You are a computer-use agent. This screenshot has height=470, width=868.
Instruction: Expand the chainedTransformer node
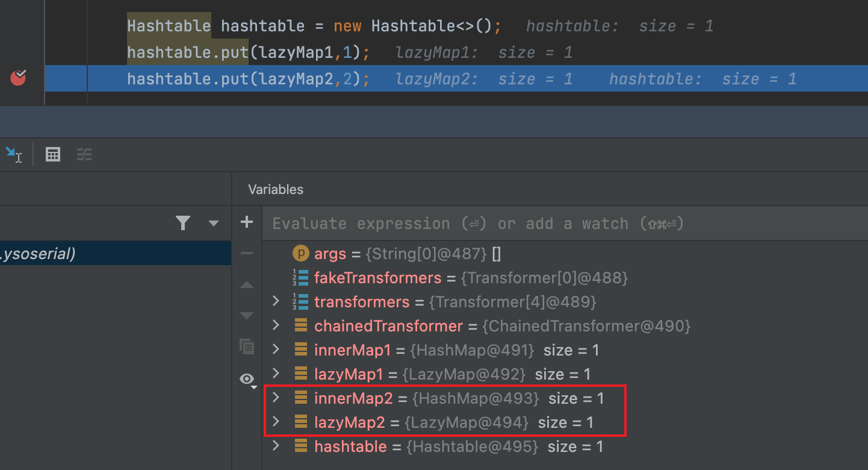point(276,325)
